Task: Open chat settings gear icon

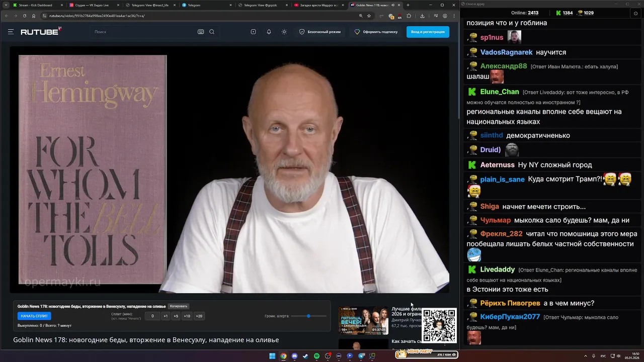Action: pyautogui.click(x=636, y=13)
